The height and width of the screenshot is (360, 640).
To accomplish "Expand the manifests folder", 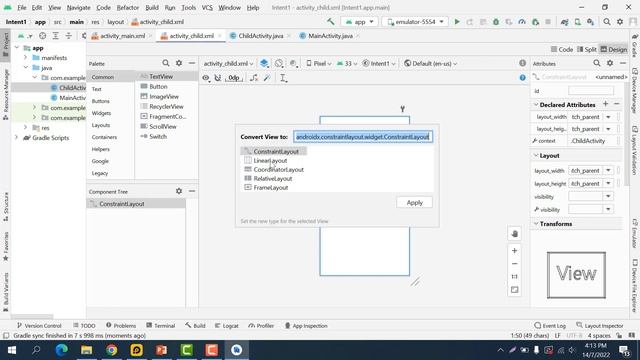I will [x=25, y=58].
